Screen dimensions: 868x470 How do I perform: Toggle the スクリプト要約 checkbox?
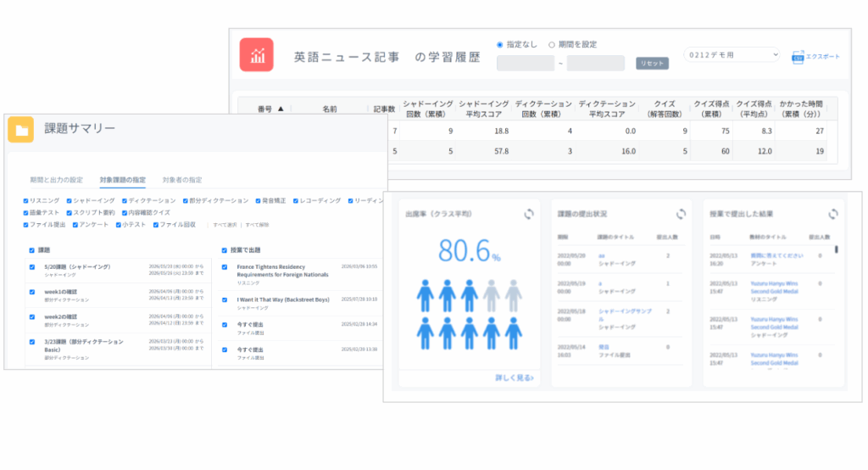pos(70,213)
